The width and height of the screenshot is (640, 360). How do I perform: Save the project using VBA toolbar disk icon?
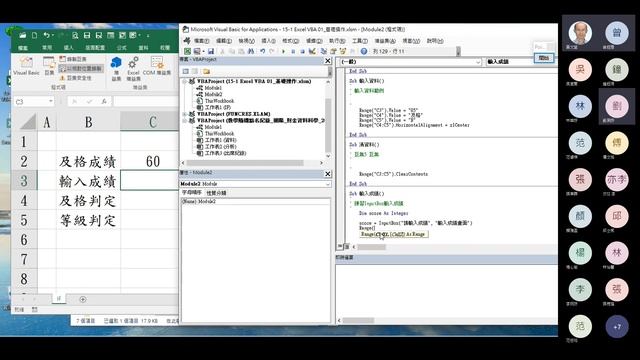pyautogui.click(x=211, y=51)
